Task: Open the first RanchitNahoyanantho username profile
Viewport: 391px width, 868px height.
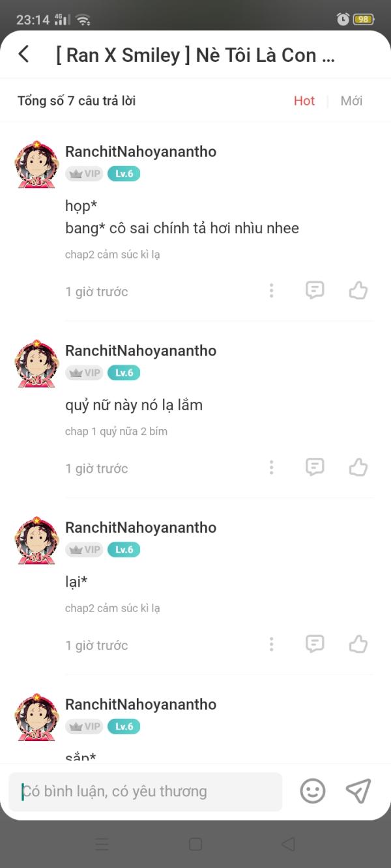Action: 141,152
